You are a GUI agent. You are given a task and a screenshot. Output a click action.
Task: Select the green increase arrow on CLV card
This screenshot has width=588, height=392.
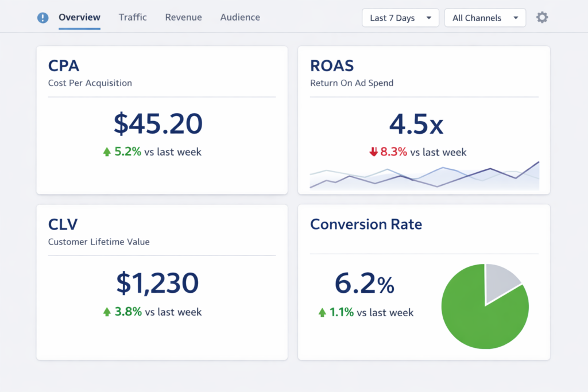coord(107,312)
